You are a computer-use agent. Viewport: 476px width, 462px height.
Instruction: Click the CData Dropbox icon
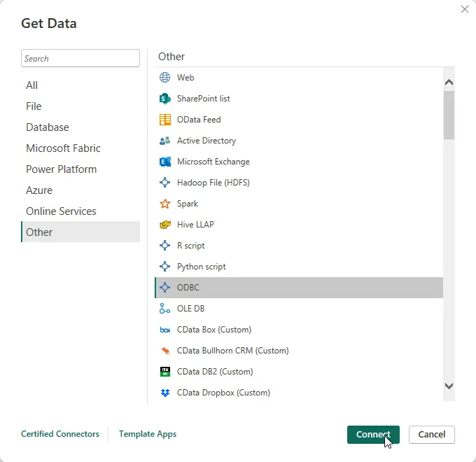165,393
